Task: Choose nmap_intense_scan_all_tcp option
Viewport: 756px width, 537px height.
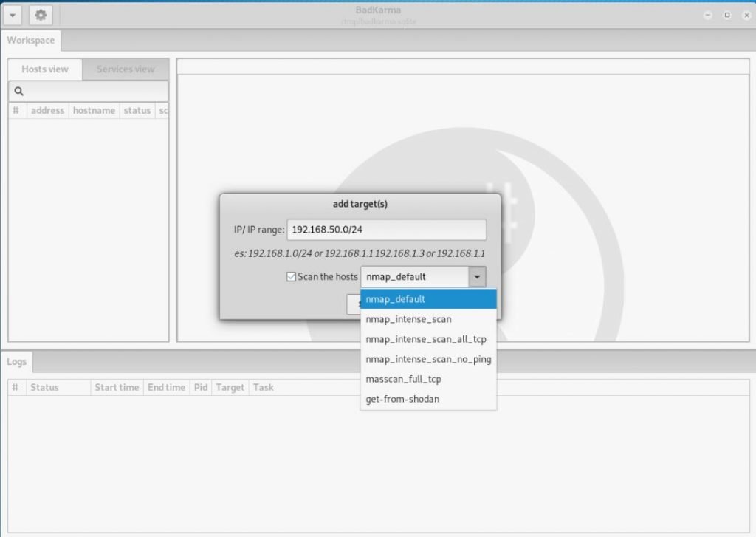Action: coord(428,339)
